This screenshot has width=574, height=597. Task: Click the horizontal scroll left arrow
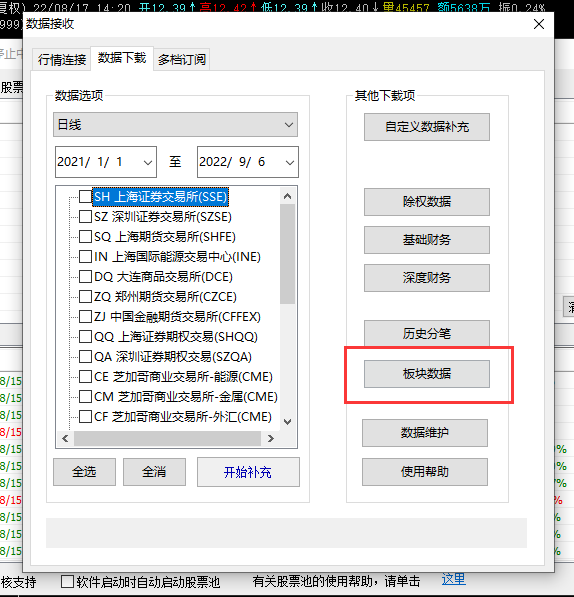coord(65,439)
